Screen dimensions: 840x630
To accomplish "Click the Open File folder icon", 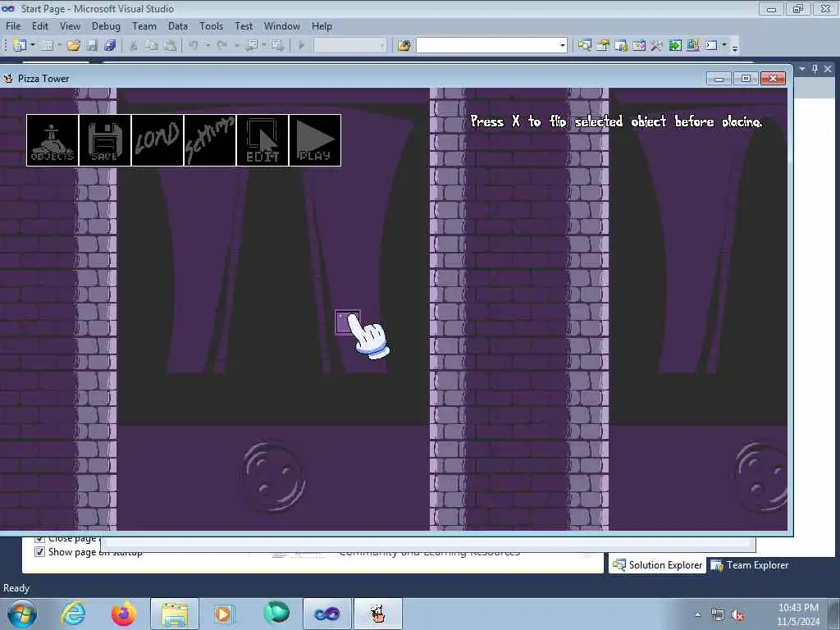I will [x=74, y=46].
